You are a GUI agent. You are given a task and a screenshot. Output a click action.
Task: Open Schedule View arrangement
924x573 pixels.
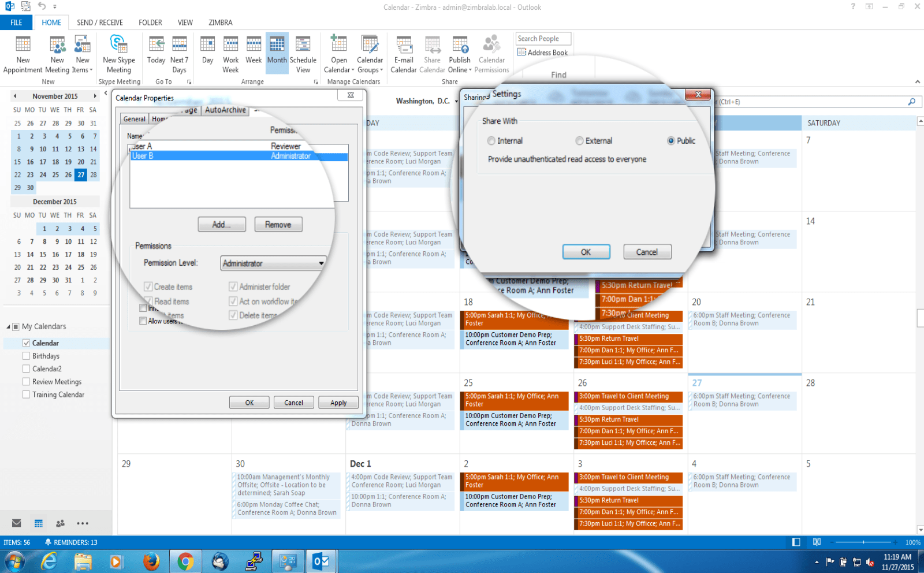point(303,54)
